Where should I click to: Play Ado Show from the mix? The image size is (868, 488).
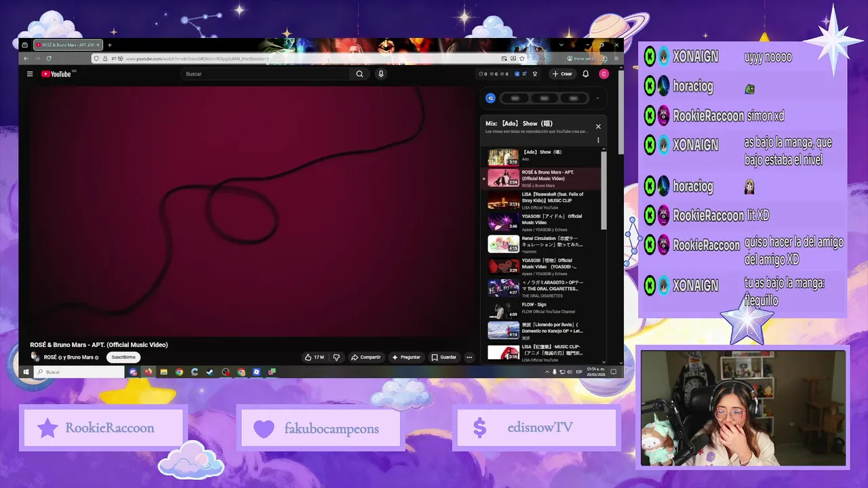pyautogui.click(x=541, y=157)
